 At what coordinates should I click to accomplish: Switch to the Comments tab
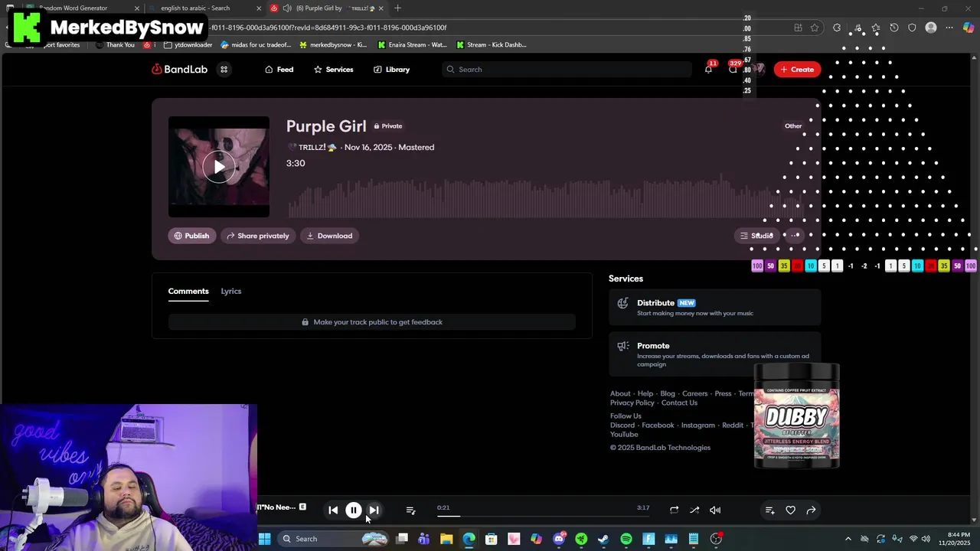(x=188, y=292)
